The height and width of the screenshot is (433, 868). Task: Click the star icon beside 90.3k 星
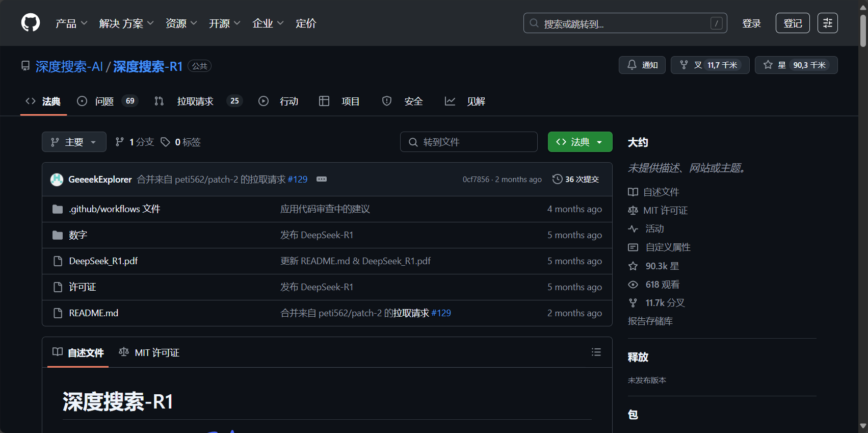click(633, 266)
